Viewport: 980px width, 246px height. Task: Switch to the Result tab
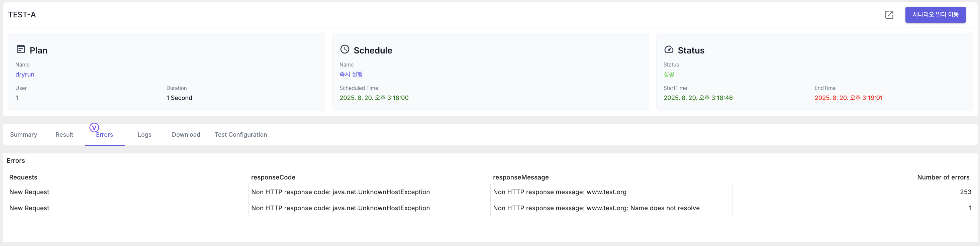click(x=64, y=135)
